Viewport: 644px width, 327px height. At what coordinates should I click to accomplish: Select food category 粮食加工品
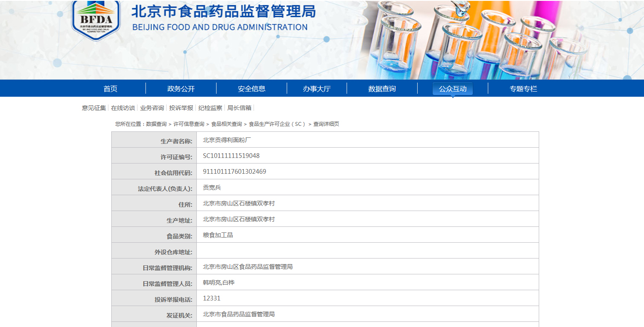pos(218,235)
